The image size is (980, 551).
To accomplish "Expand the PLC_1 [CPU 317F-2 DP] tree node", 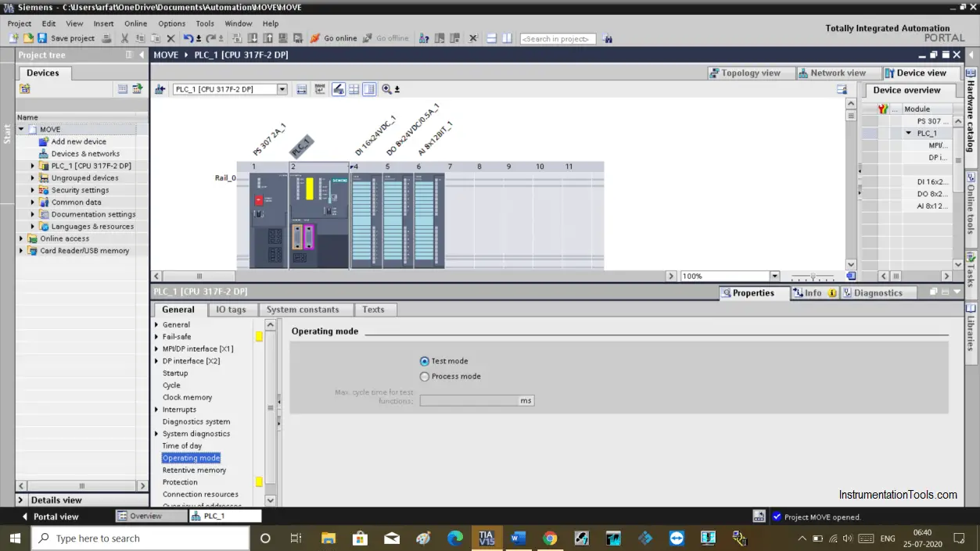I will point(33,166).
